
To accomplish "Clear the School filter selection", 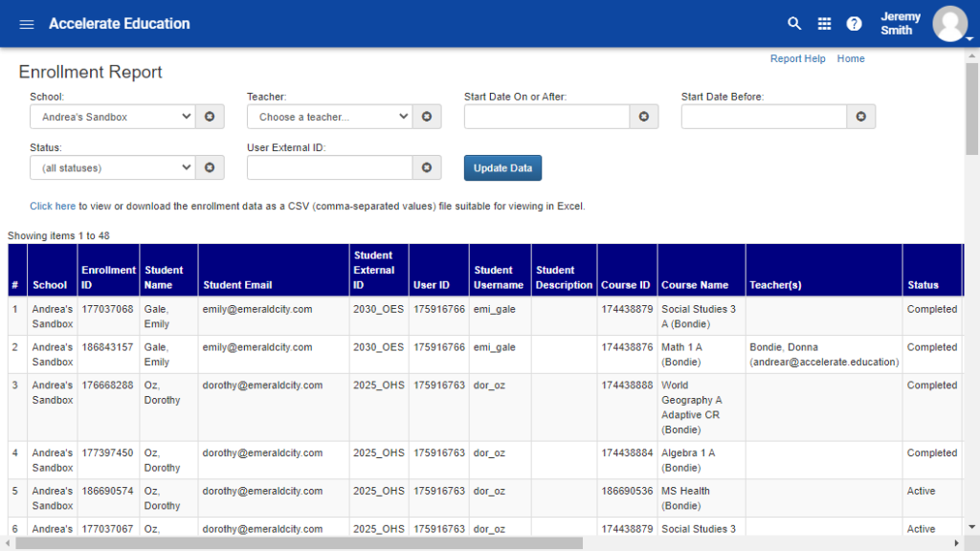I will tap(210, 117).
